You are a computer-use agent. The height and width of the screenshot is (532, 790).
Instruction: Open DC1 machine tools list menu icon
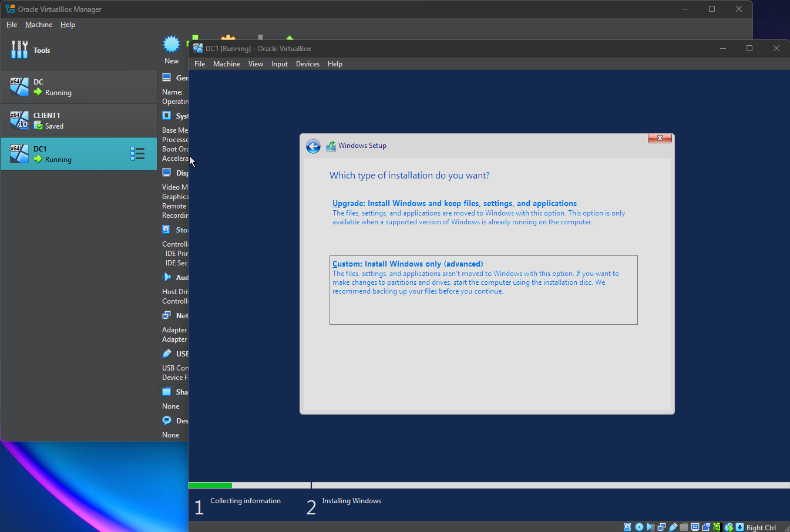click(137, 154)
